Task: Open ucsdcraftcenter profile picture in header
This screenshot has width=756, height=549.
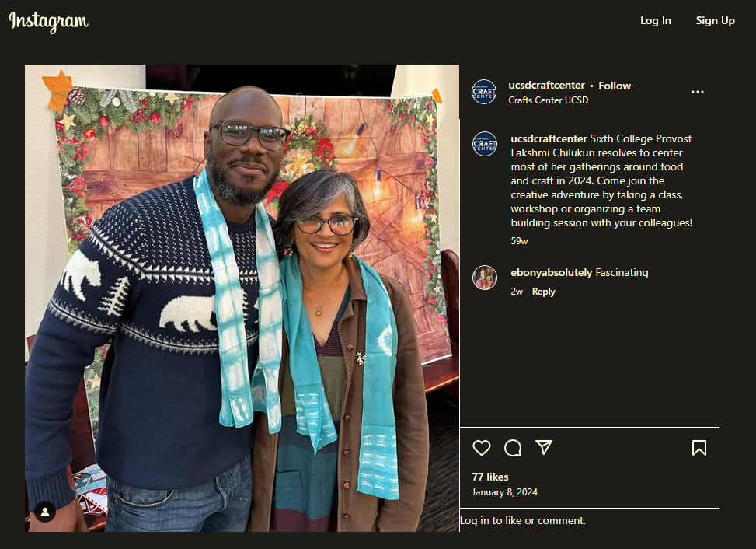Action: (x=483, y=92)
